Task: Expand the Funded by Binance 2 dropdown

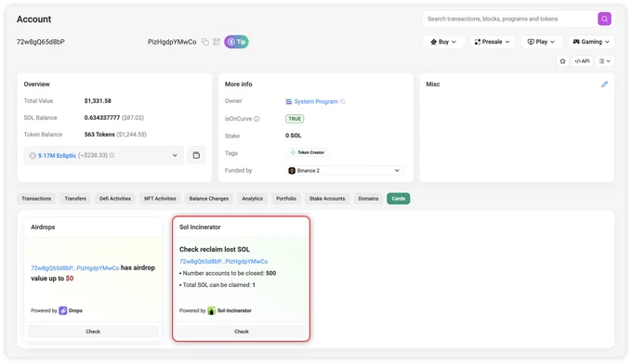Action: click(344, 171)
